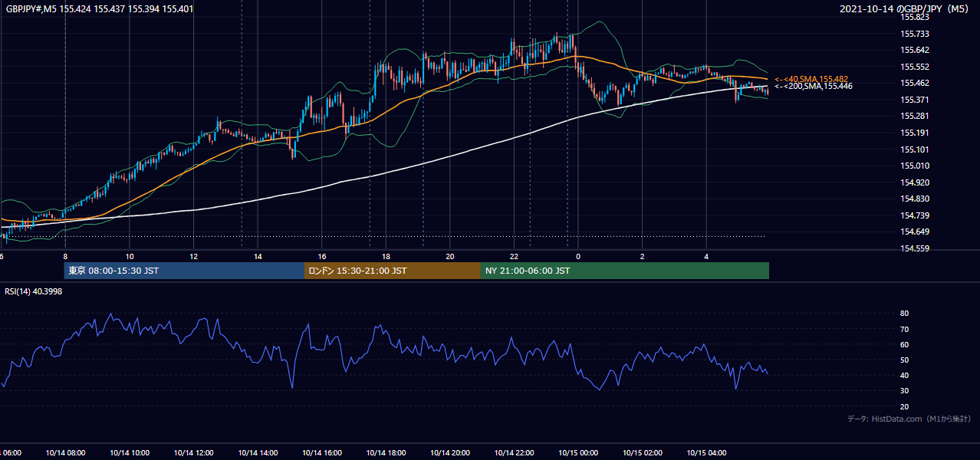Viewport: 980px width, 460px height.
Task: Select the ロンドン 15:30-21:00 JST session bar
Action: pyautogui.click(x=393, y=271)
